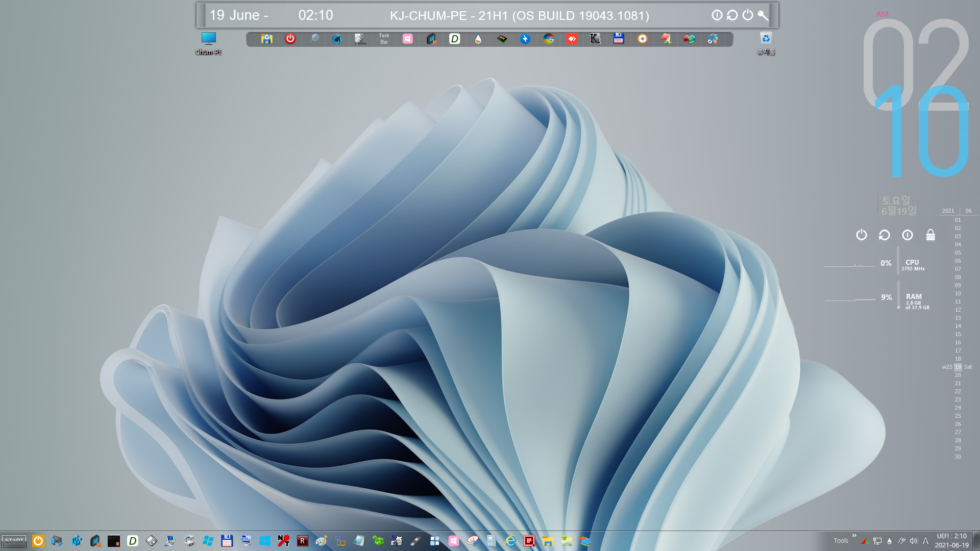Launch the K icon in top dock
980x551 pixels.
pyautogui.click(x=595, y=39)
